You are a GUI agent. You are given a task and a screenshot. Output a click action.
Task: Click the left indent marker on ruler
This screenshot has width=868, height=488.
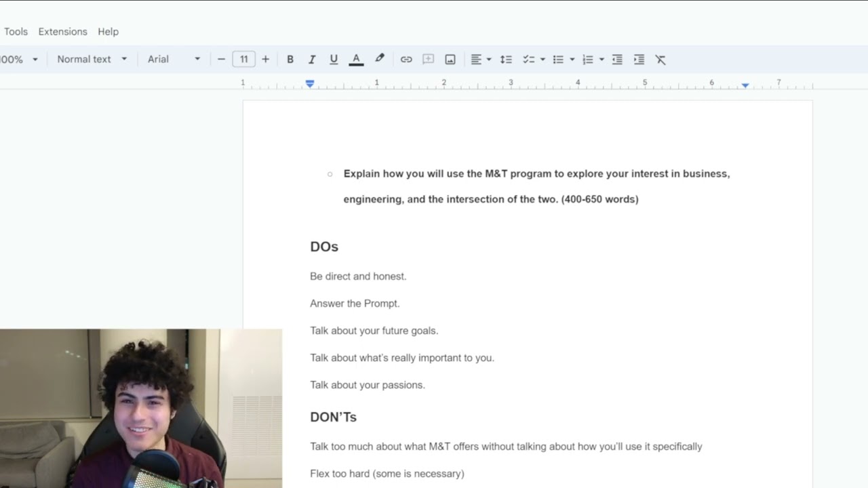pyautogui.click(x=310, y=84)
